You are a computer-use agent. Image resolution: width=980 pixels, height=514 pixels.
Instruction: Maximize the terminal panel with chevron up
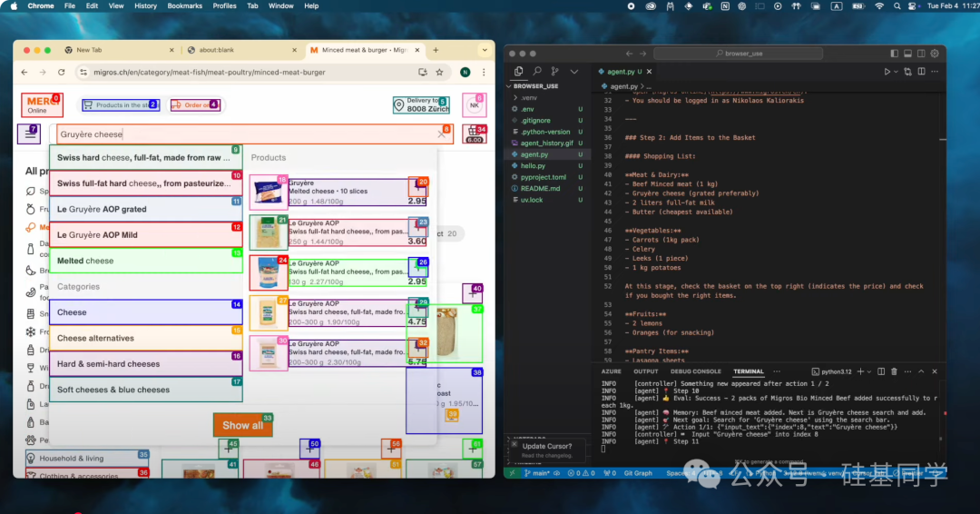click(x=921, y=371)
